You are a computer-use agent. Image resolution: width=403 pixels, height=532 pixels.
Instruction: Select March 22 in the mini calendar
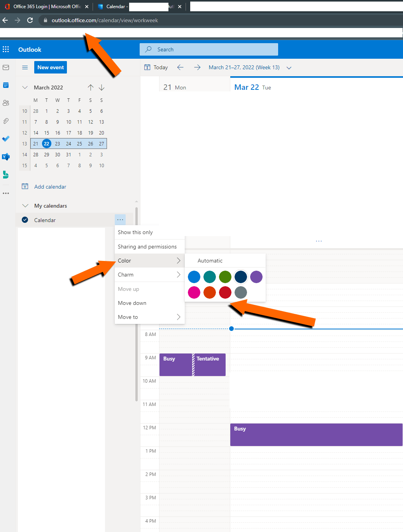pos(46,143)
